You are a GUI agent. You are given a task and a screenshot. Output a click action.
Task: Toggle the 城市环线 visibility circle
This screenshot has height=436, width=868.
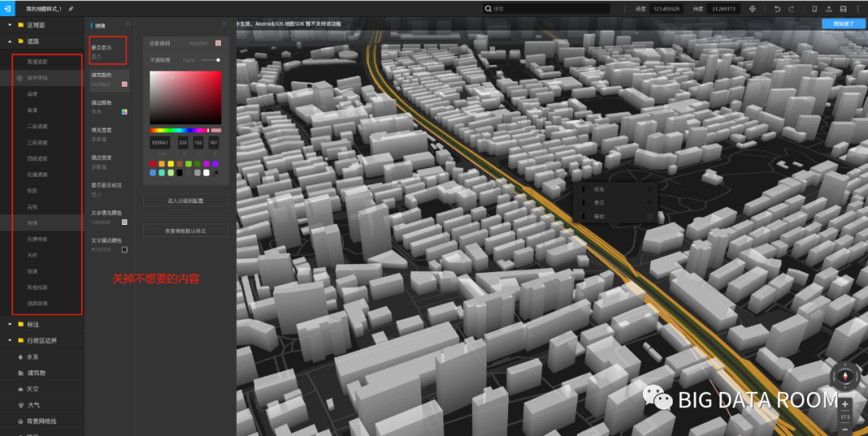click(x=19, y=78)
